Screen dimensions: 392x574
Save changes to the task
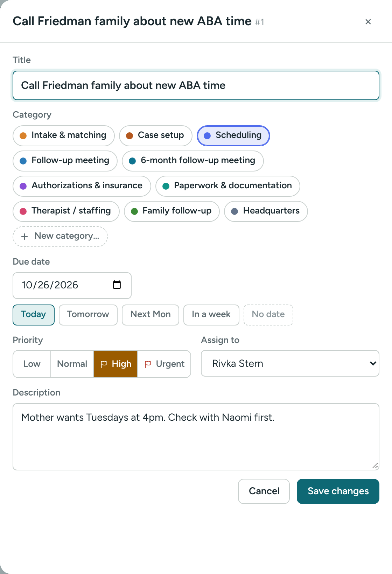point(338,491)
